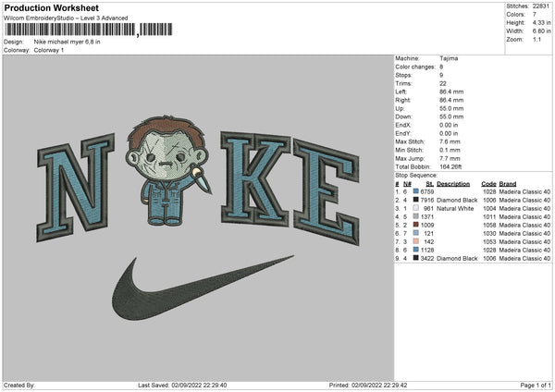Click the "Page 1 of 1" footer text
The width and height of the screenshot is (555, 392).
536,385
